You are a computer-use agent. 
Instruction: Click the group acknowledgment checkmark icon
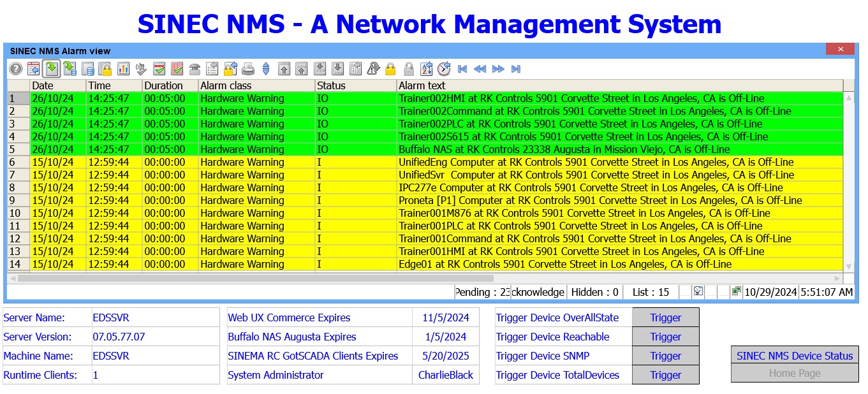click(177, 69)
